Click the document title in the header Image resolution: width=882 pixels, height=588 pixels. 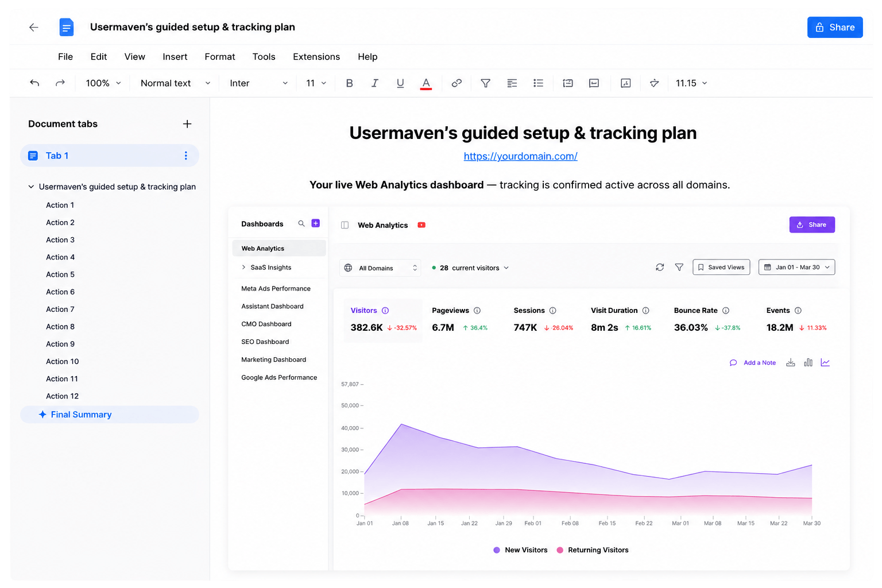[x=192, y=27]
